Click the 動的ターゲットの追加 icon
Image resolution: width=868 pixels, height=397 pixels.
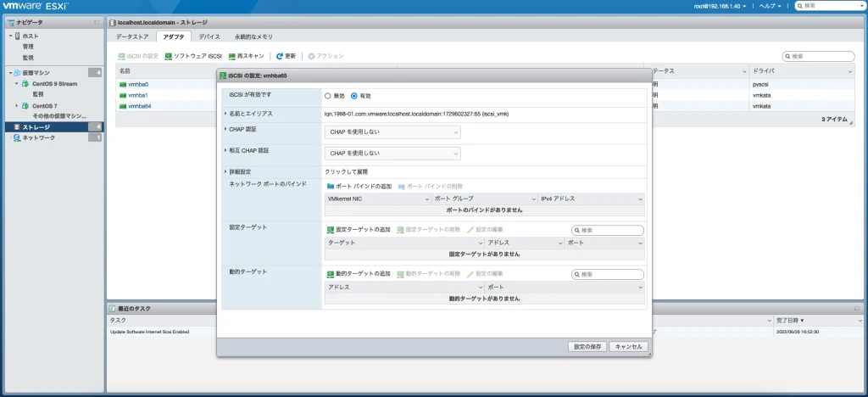point(331,273)
